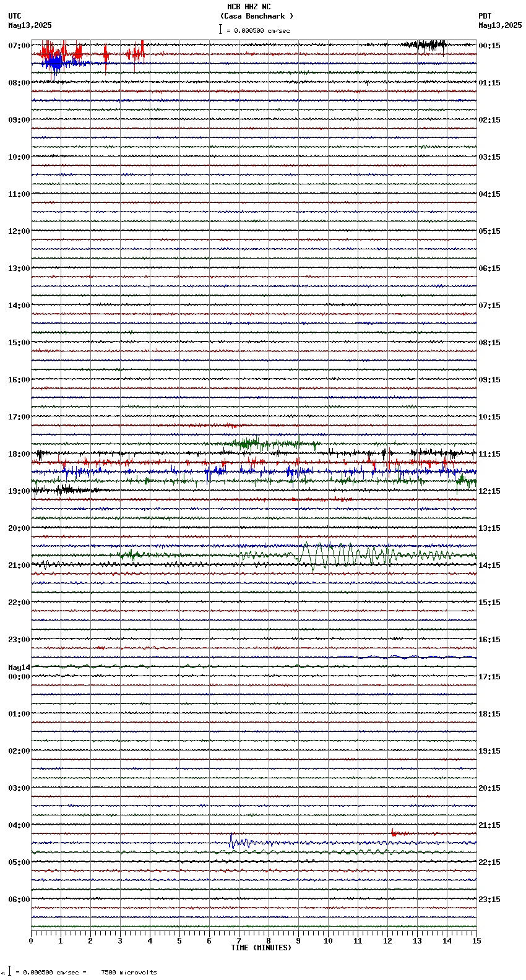526x980 pixels.
Task: Click the 21:00 UTC time label
Action: tap(19, 565)
